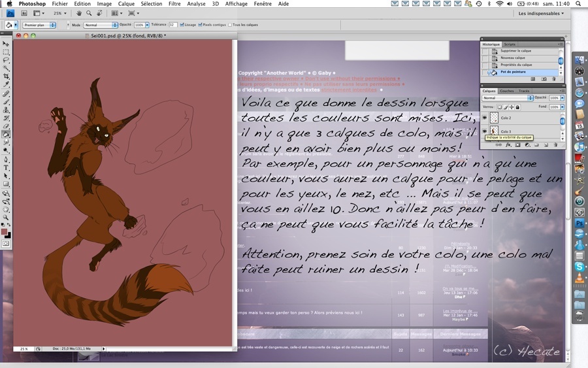Open the Affichage menu
Image resolution: width=588 pixels, height=368 pixels.
pos(237,4)
